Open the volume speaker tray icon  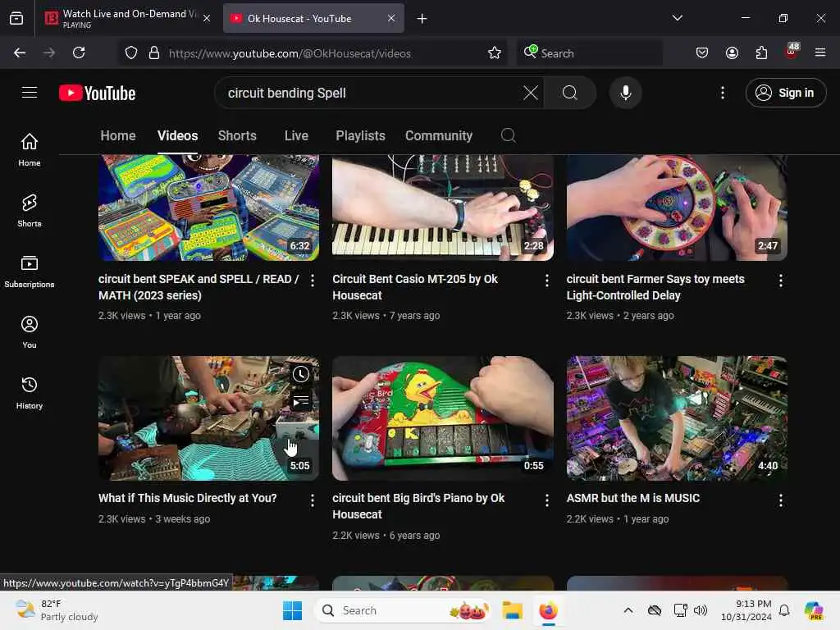(x=701, y=610)
